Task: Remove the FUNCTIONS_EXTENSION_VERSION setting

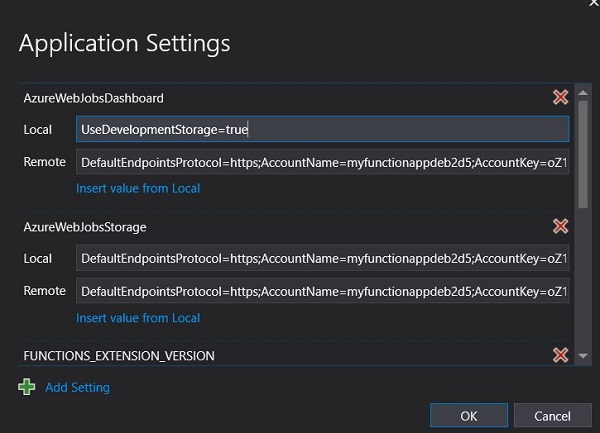Action: [x=560, y=355]
